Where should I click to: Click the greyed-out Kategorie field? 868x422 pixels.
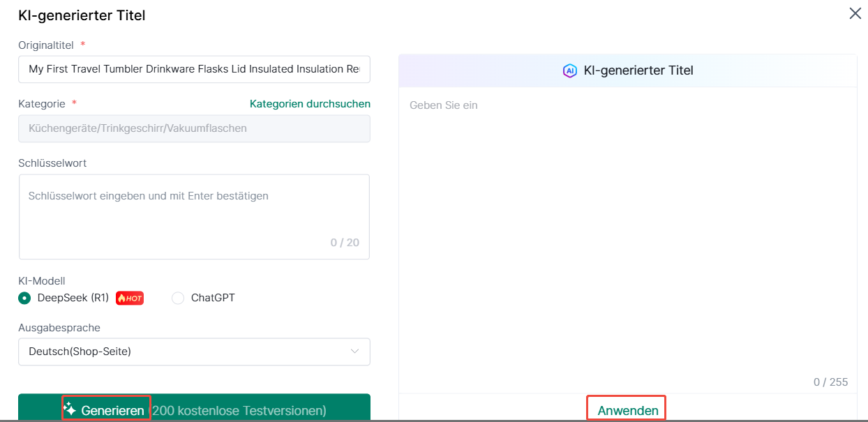194,128
